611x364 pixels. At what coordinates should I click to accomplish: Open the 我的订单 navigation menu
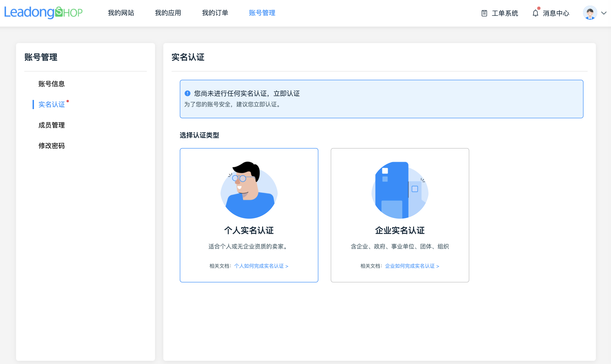point(215,13)
